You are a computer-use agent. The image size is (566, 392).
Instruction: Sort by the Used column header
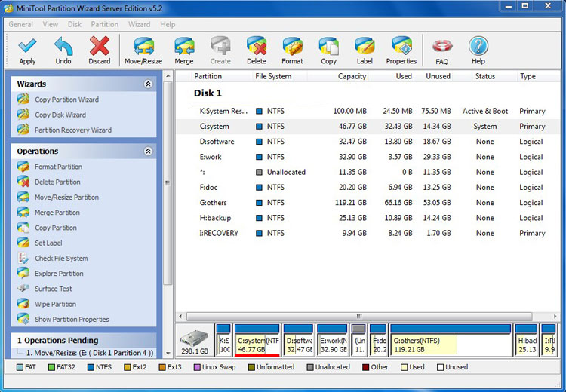tap(392, 76)
